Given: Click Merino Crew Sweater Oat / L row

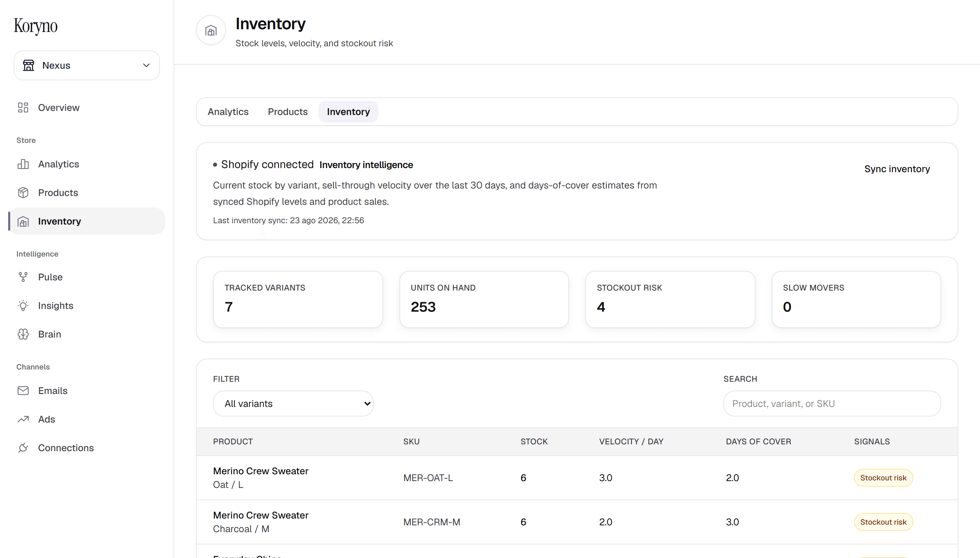Looking at the screenshot, I should pos(577,478).
